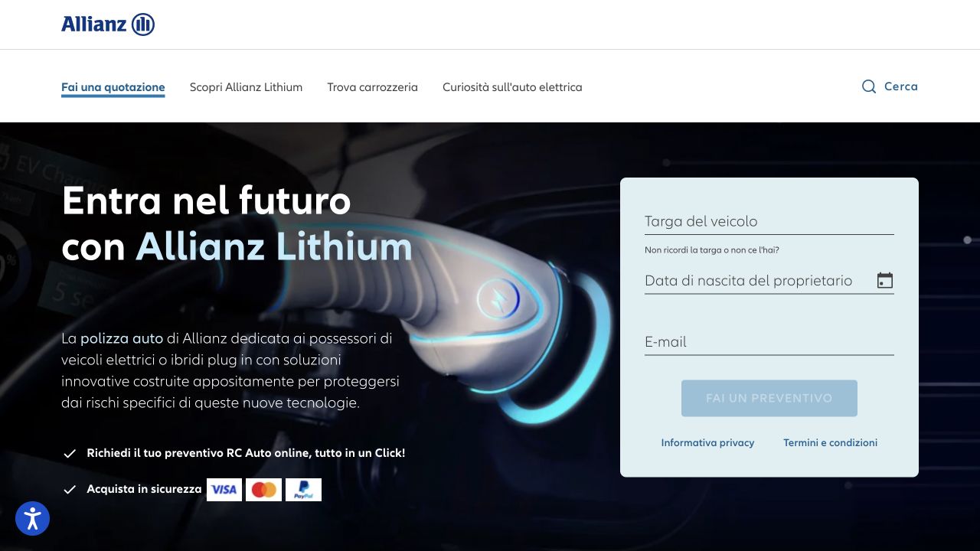
Task: Click Non ricordi la targa link
Action: (x=711, y=250)
